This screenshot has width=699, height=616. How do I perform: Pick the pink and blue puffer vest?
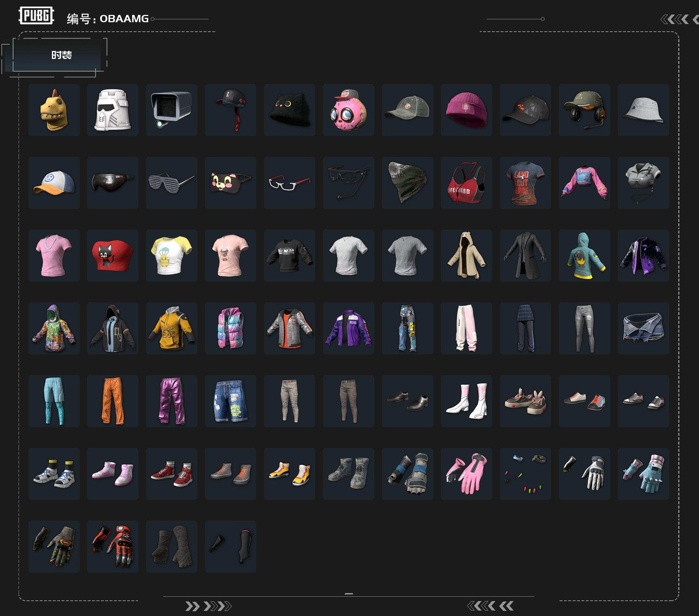coord(230,328)
